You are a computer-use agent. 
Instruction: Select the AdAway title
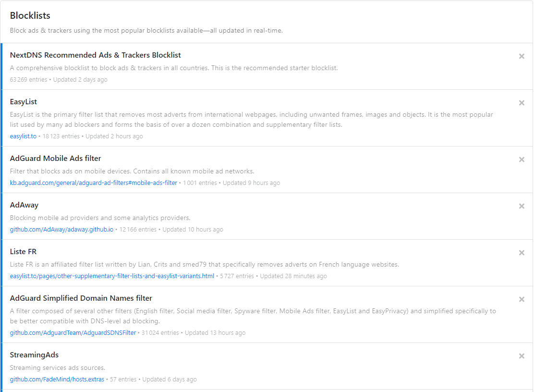tap(24, 205)
